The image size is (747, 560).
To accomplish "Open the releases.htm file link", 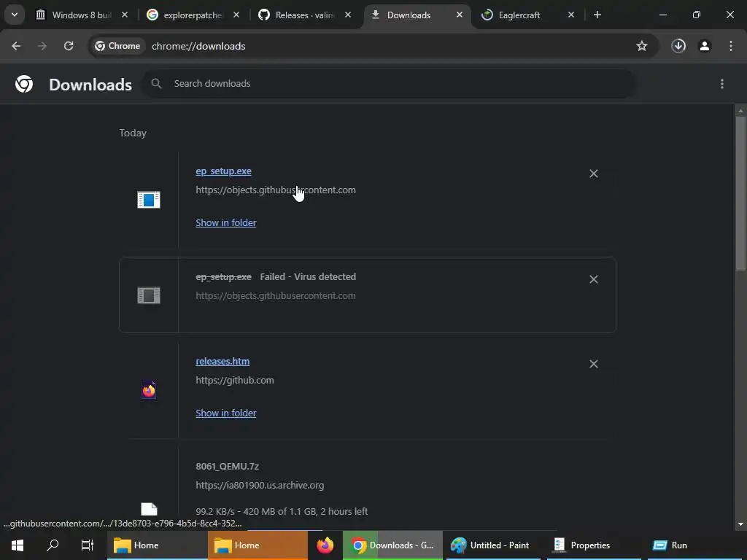I will 222,361.
